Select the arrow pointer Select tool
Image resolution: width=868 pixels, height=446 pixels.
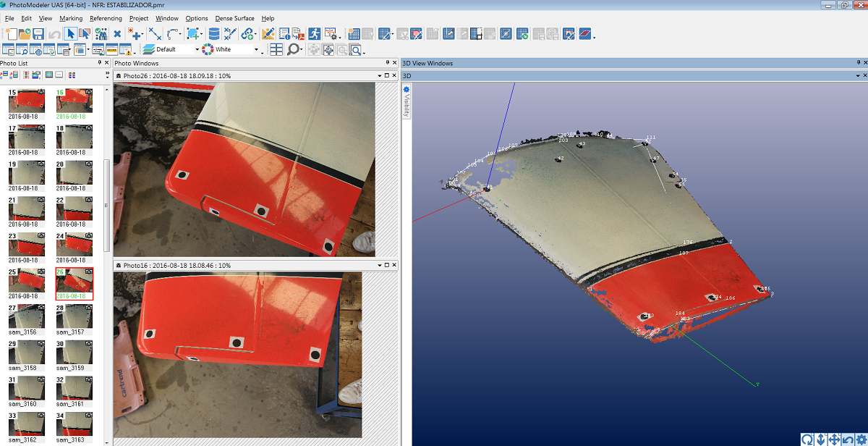tap(70, 34)
